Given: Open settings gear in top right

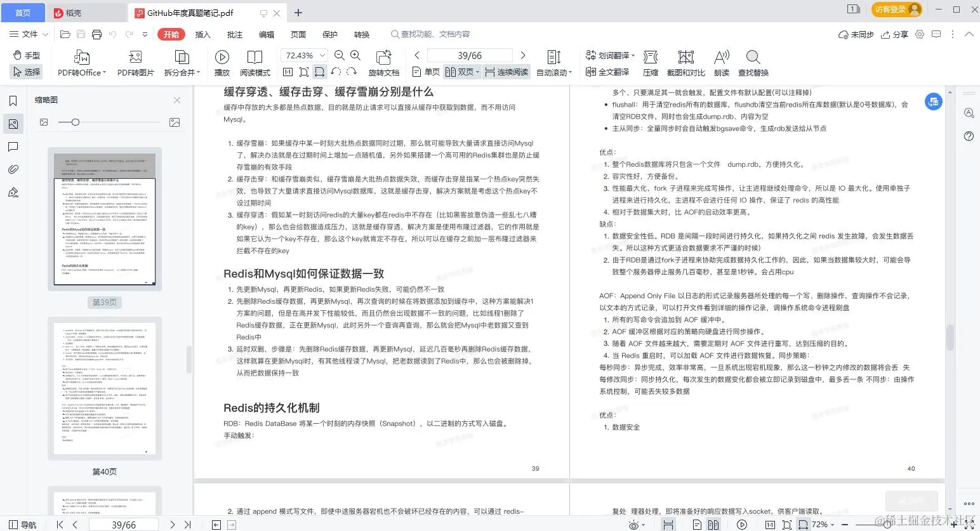Looking at the screenshot, I should pos(920,34).
